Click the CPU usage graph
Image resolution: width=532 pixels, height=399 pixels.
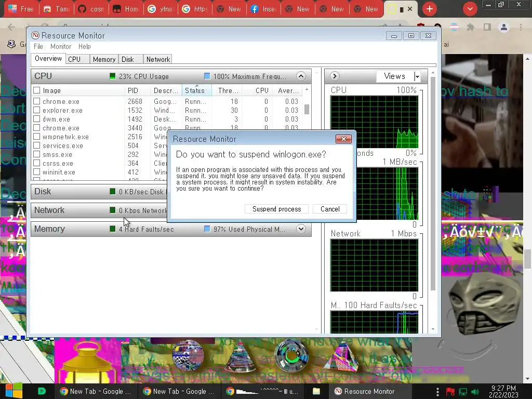(x=374, y=122)
